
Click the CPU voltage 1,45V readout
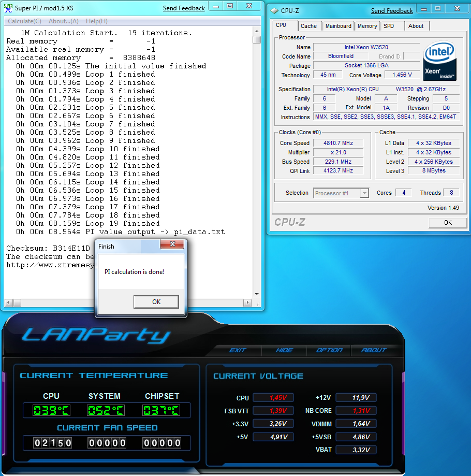(x=273, y=398)
